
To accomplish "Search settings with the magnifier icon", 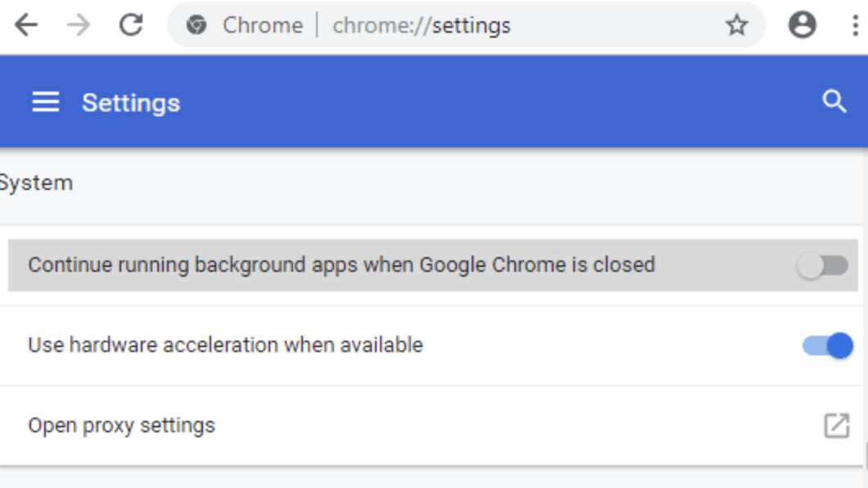I will click(834, 102).
